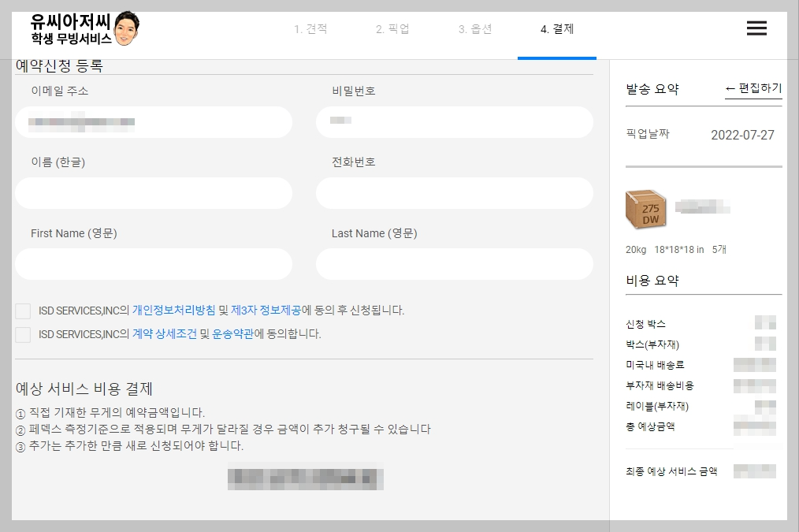Image resolution: width=799 pixels, height=532 pixels.
Task: Switch to the 1. 견적 step
Action: point(311,28)
